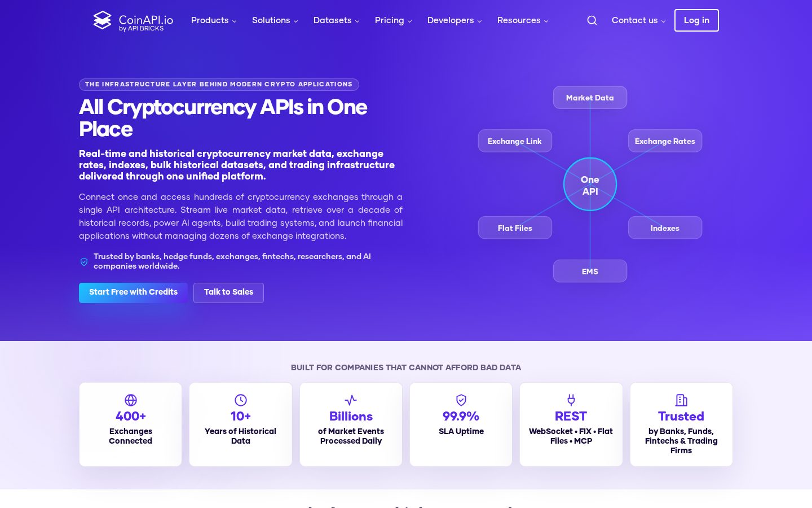The width and height of the screenshot is (812, 508).
Task: Click the plug icon above REST
Action: [571, 400]
